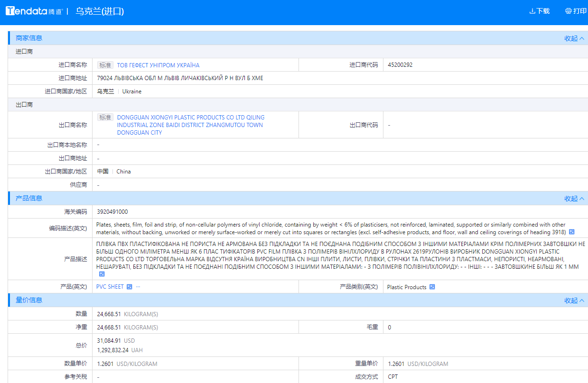Collapse the 产品信息 section
The image size is (588, 383).
tap(574, 199)
